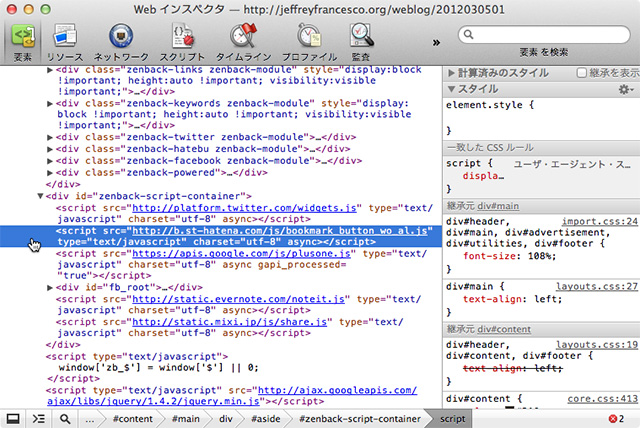This screenshot has width=640, height=428.
Task: Expand the zenback-twitter div node
Action: tap(49, 137)
